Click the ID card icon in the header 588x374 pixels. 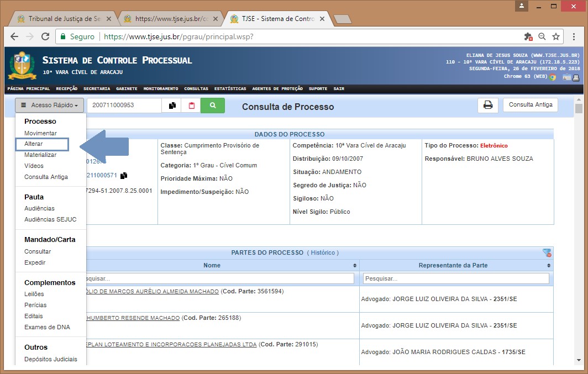pos(566,77)
